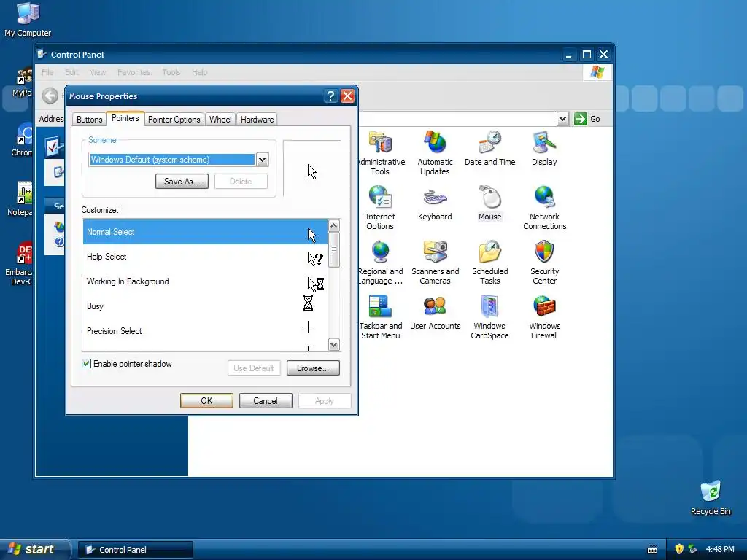
Task: Open the Help menu in Control Panel
Action: pos(199,72)
